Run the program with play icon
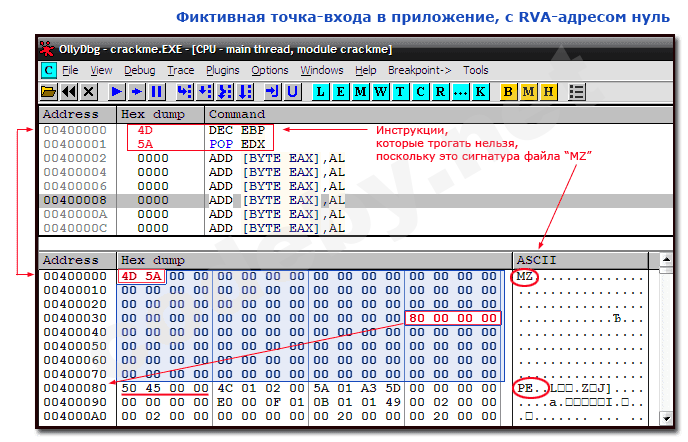The image size is (688, 442). 117,92
